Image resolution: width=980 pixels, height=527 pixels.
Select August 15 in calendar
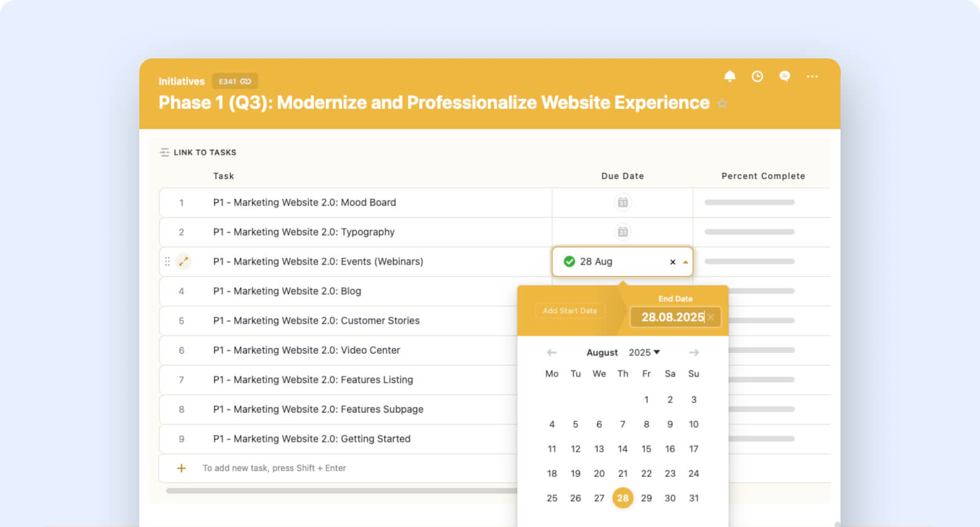pos(647,449)
